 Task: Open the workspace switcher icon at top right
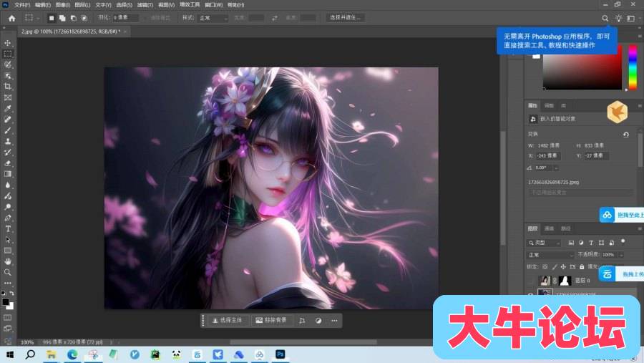coord(631,18)
